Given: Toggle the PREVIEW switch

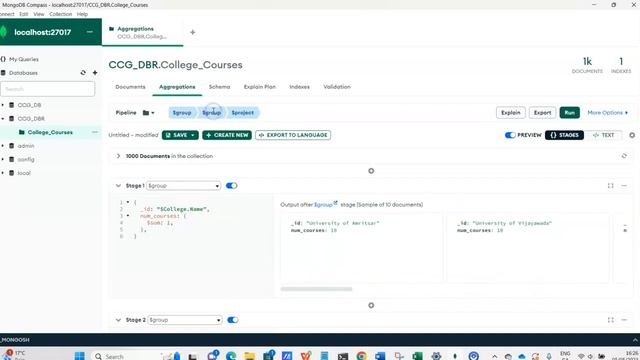Looking at the screenshot, I should pos(510,135).
